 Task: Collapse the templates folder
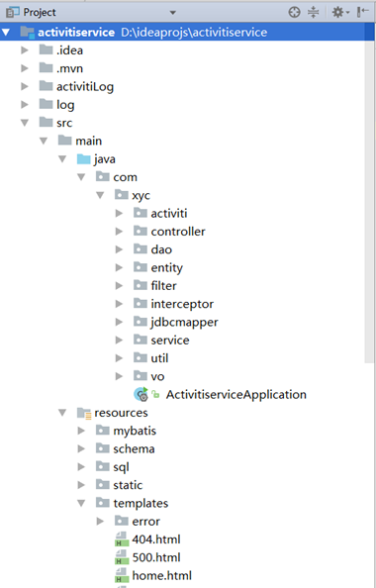point(81,503)
